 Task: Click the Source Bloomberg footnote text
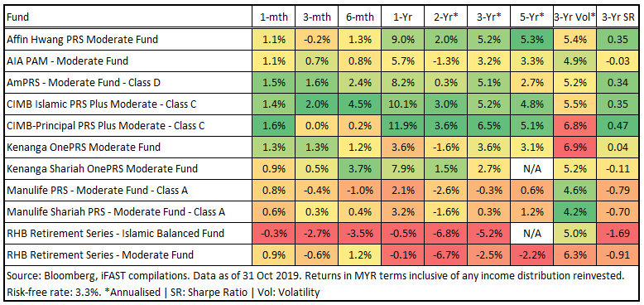[x=315, y=276]
